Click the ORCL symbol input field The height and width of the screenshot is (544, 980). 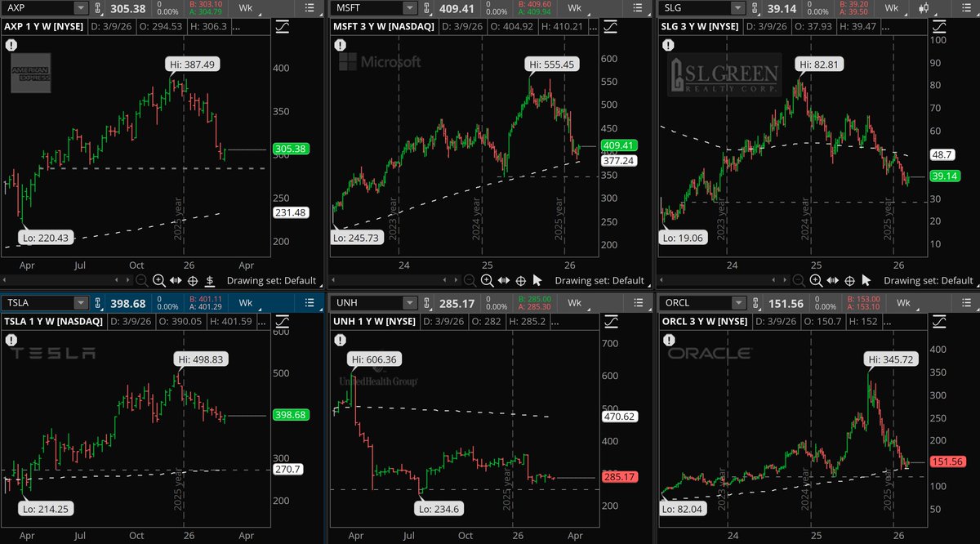[695, 303]
